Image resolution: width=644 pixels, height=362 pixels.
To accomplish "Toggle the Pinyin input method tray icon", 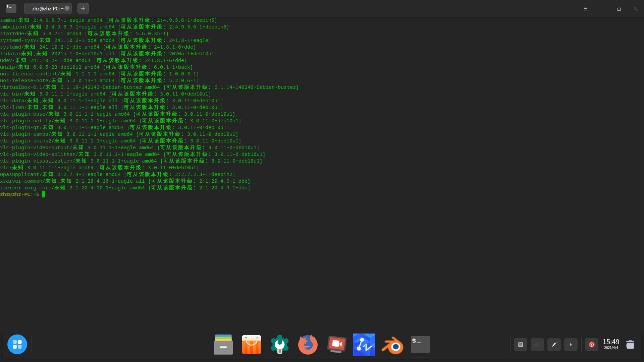I will (x=520, y=345).
